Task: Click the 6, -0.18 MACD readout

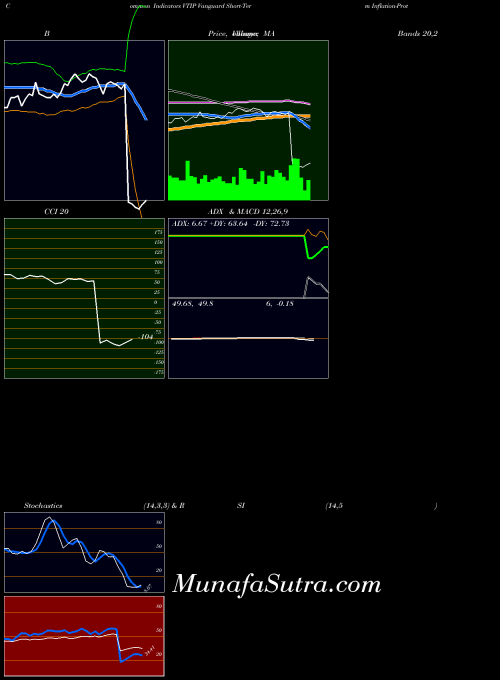Action: pyautogui.click(x=280, y=304)
